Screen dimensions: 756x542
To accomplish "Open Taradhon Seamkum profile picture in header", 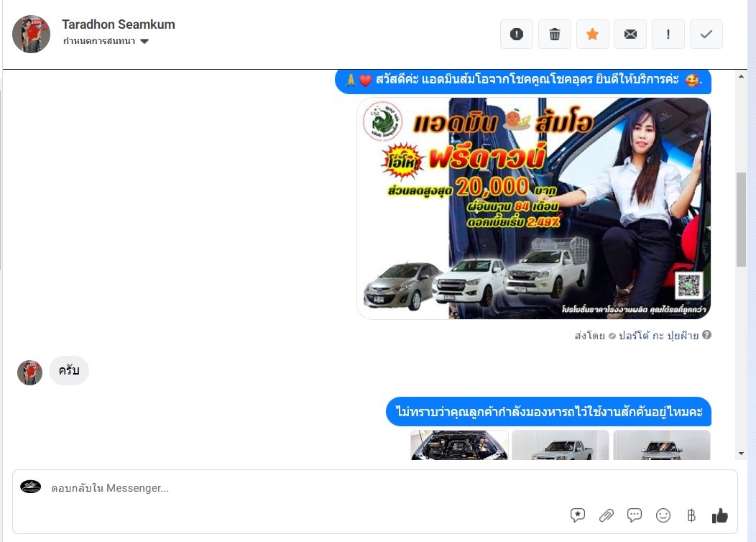I will (x=32, y=34).
